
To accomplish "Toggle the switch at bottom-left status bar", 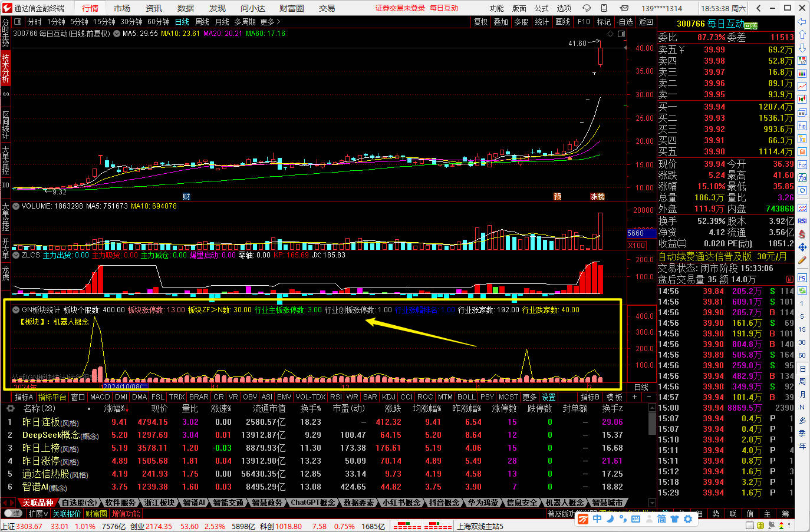I will click(12, 514).
